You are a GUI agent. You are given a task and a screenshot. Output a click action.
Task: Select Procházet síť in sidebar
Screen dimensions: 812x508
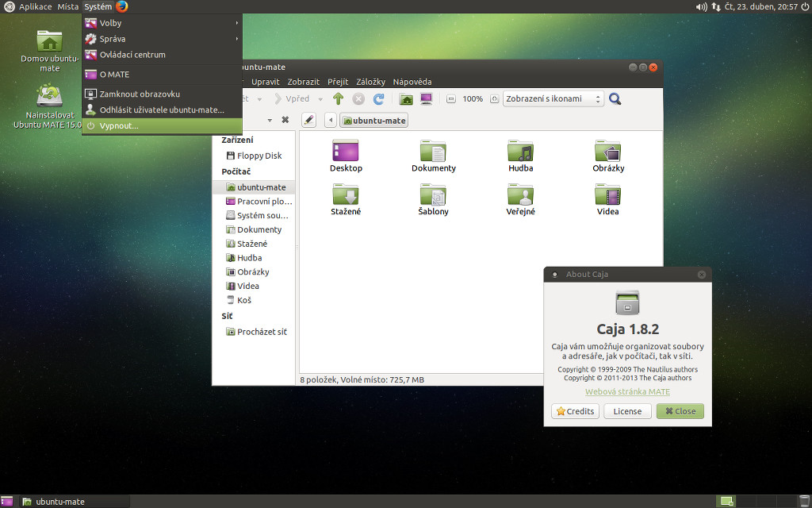(x=254, y=332)
